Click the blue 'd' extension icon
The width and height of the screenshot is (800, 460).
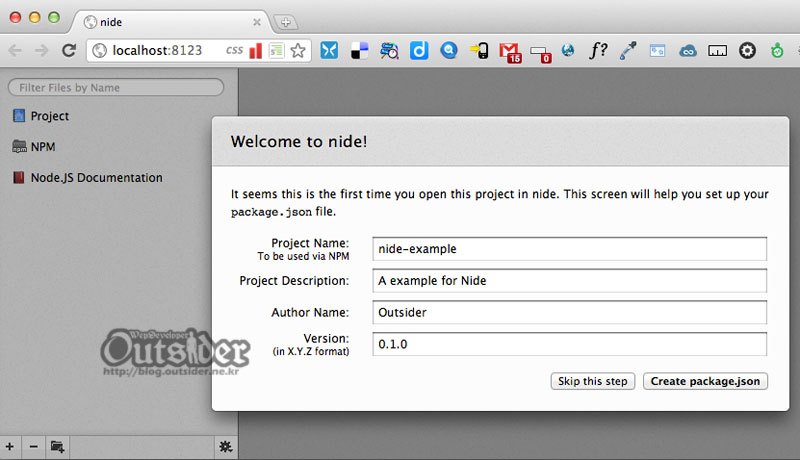(x=419, y=50)
